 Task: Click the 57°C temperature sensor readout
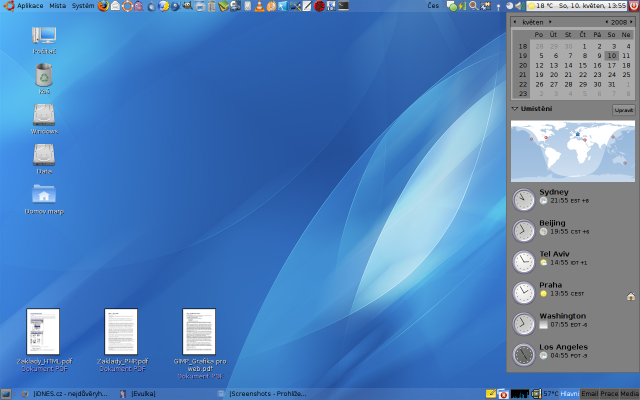(x=551, y=394)
